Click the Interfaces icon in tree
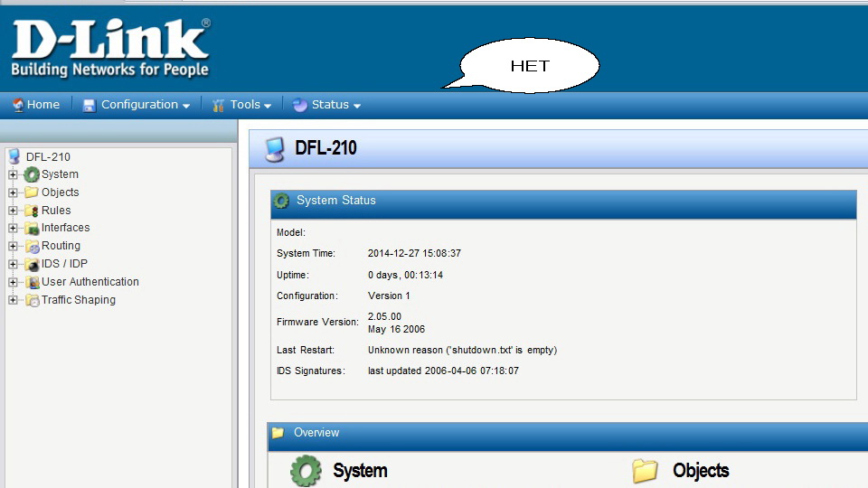This screenshot has height=488, width=868. click(32, 228)
